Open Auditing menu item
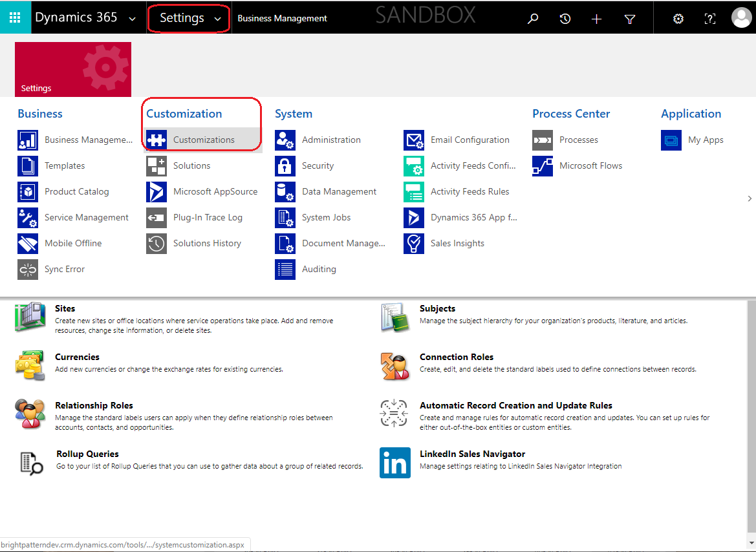This screenshot has height=552, width=756. (x=319, y=269)
